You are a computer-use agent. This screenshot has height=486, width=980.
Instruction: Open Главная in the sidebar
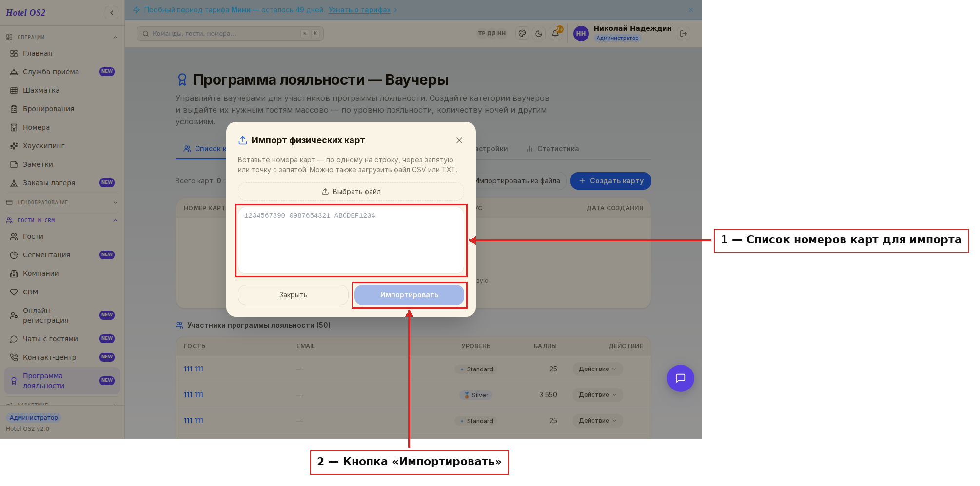[62, 53]
